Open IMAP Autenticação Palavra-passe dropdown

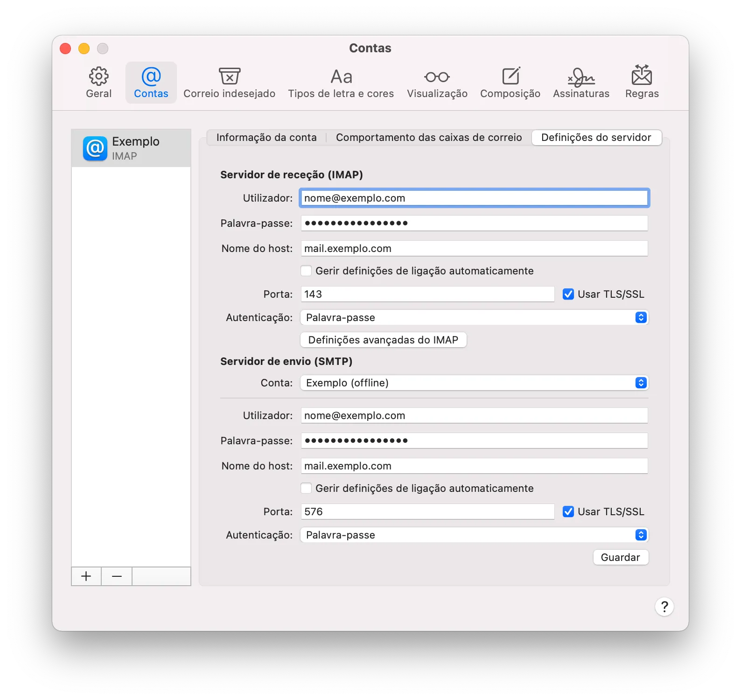(x=475, y=317)
